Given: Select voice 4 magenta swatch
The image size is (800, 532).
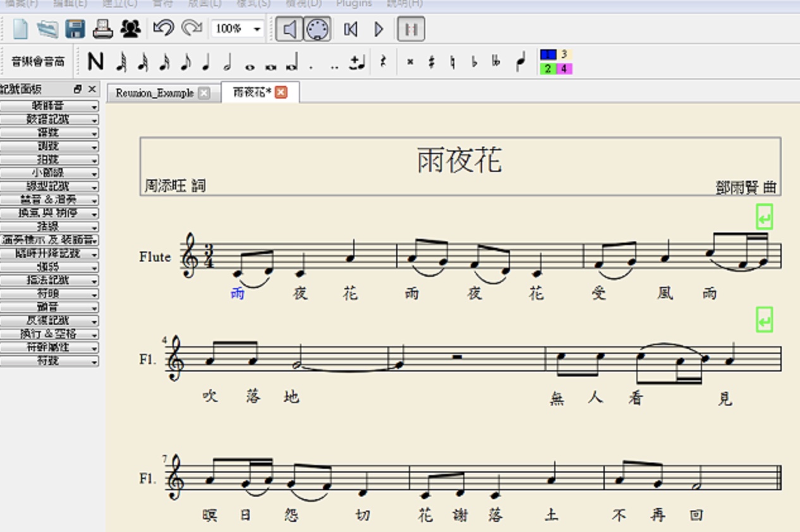Looking at the screenshot, I should [564, 69].
